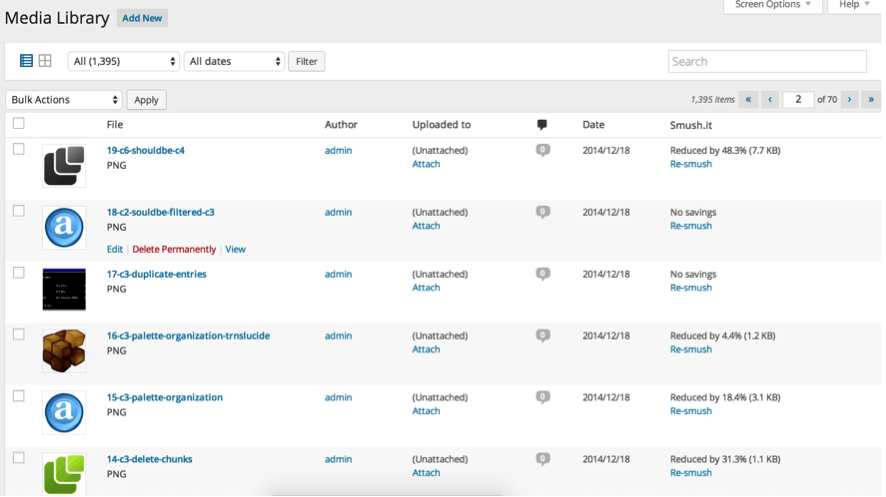
Task: Open thumbnail of 17-c3-duplicate-entries
Action: click(64, 289)
